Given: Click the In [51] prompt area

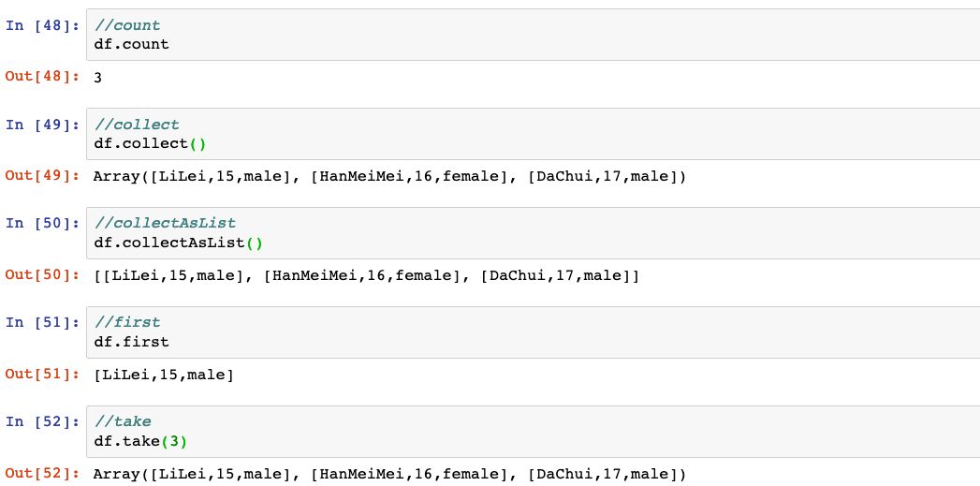Looking at the screenshot, I should point(43,323).
